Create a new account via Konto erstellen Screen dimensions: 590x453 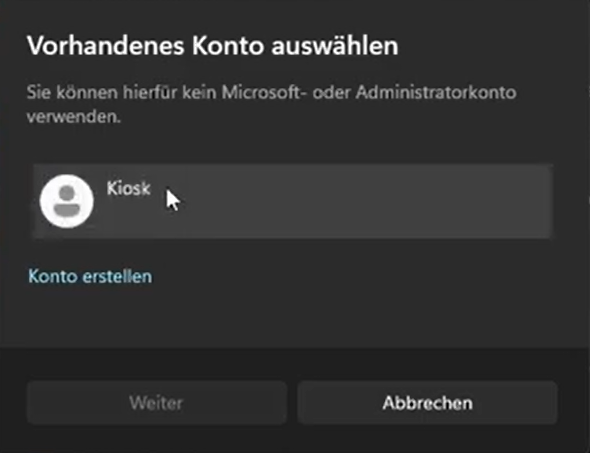click(x=90, y=277)
